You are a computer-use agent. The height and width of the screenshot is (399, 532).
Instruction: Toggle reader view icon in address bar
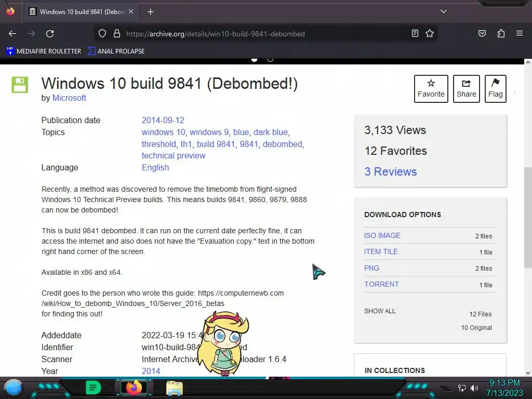(x=415, y=33)
